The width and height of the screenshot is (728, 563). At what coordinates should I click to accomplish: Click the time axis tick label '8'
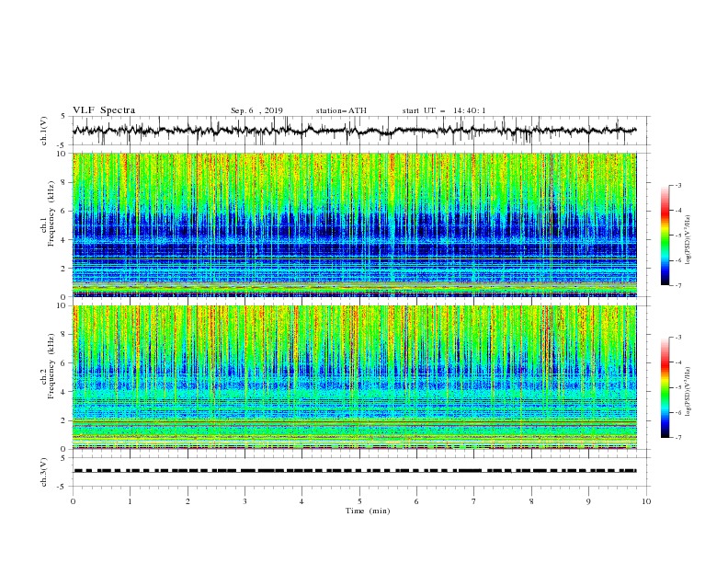531,501
